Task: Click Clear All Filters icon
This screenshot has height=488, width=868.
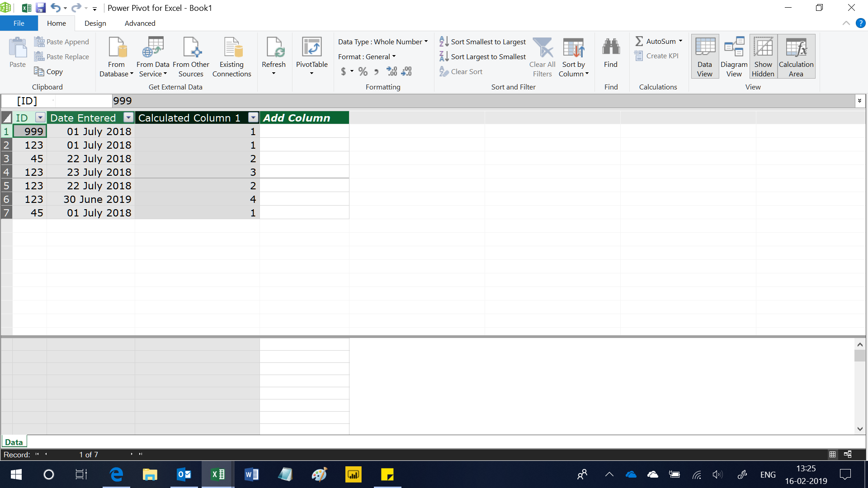Action: click(542, 57)
